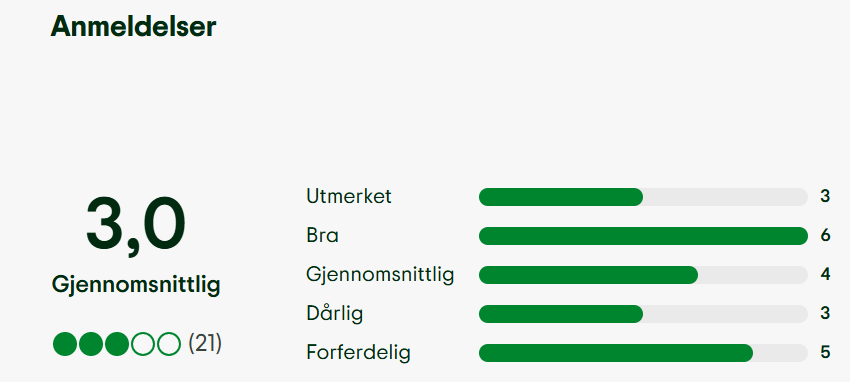Click the Anmeldelser section heading

point(133,27)
